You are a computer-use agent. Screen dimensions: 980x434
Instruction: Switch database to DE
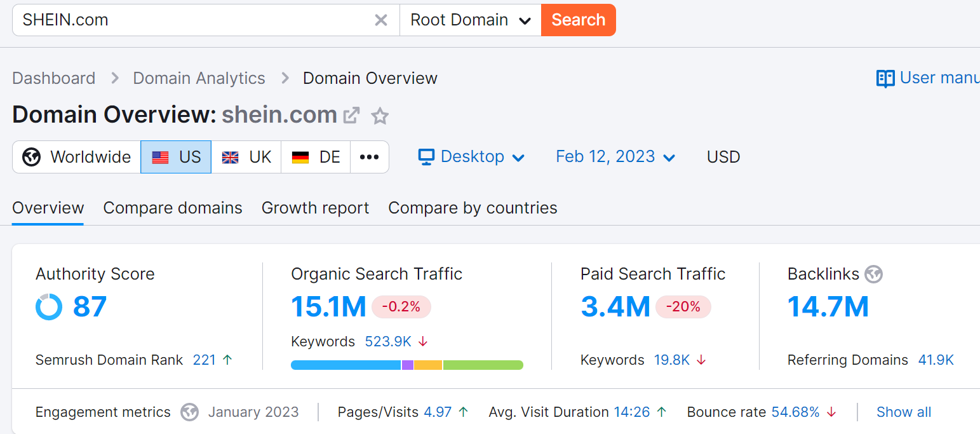point(316,157)
